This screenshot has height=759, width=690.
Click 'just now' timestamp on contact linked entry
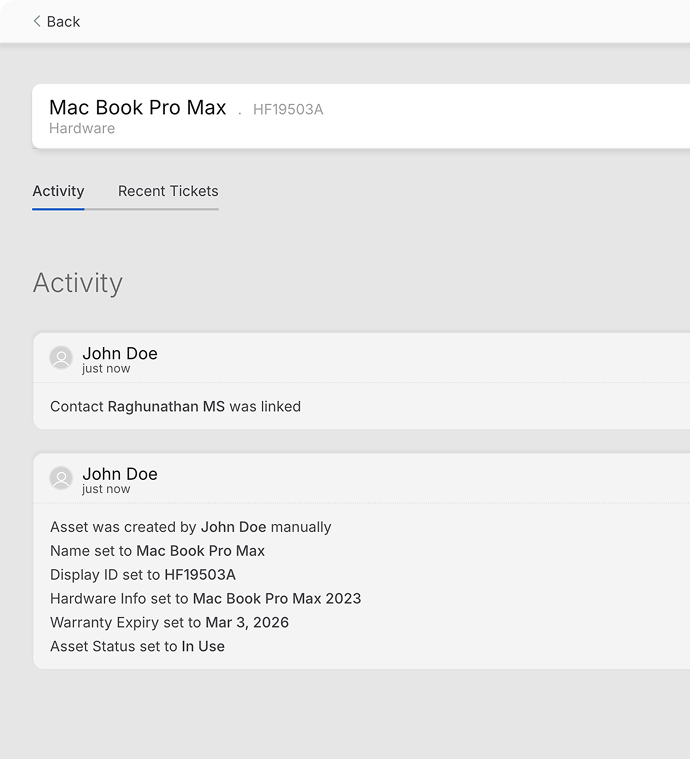pos(106,369)
